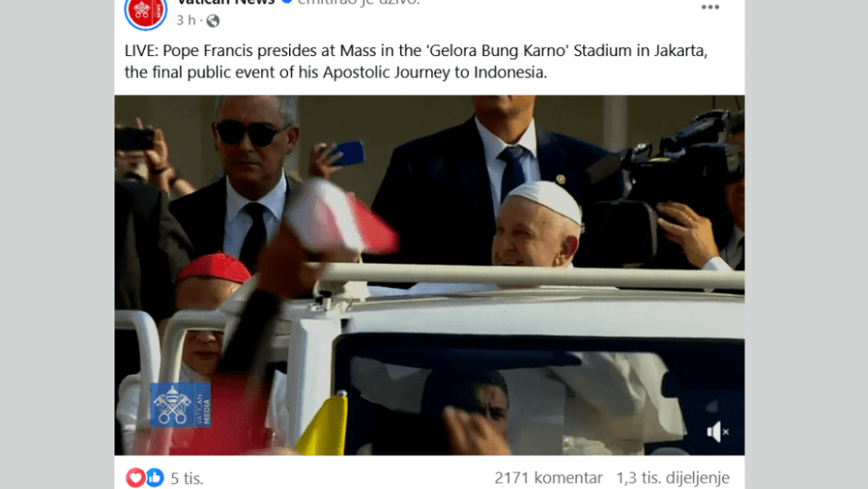
Task: Open the Vatican News page name link
Action: coord(226,3)
